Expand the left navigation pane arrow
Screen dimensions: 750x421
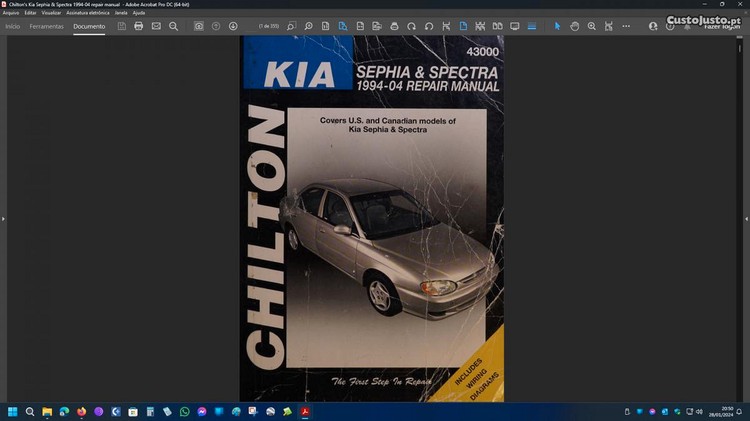4,218
